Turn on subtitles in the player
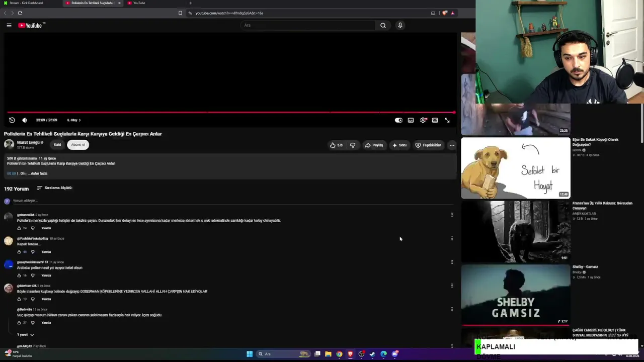 point(411,120)
